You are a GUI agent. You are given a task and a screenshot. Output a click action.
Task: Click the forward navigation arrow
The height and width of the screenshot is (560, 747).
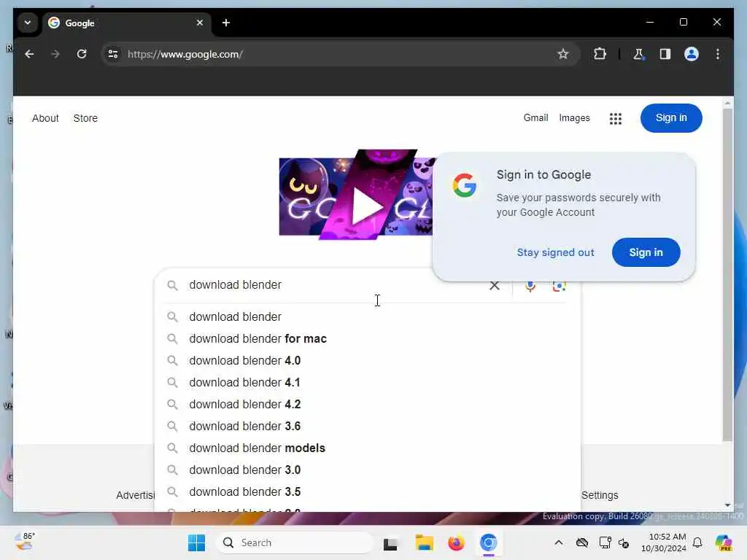point(55,54)
